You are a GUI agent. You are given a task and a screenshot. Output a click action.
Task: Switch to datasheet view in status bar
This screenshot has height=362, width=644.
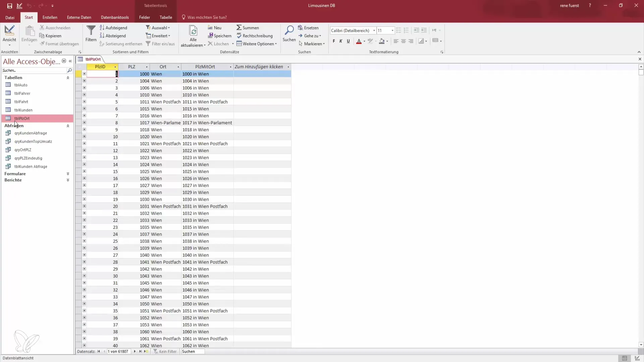click(625, 358)
